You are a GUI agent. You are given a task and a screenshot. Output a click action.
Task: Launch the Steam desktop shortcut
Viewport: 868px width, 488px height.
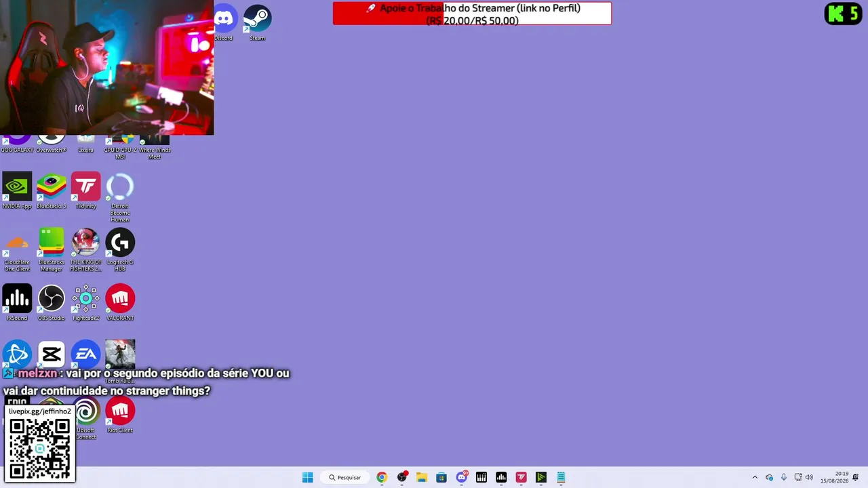point(258,18)
